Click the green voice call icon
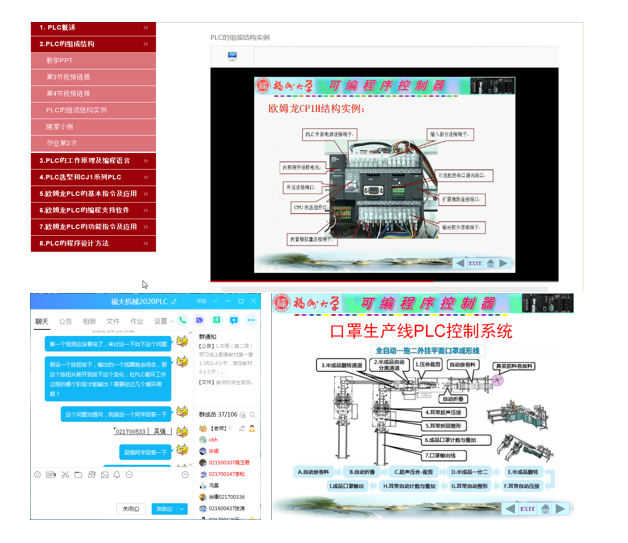 pos(184,321)
